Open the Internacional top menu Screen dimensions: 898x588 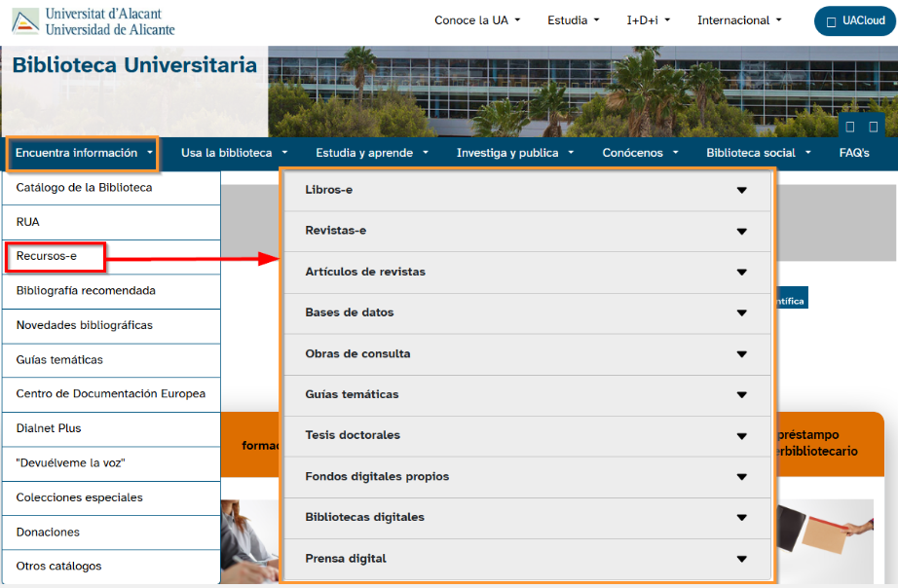point(739,20)
